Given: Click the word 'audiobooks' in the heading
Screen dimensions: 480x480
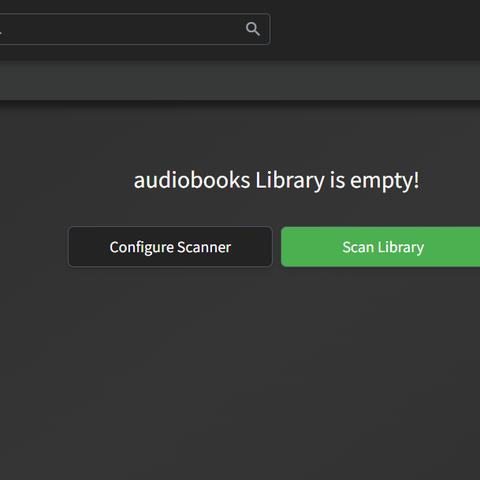Looking at the screenshot, I should coord(192,181).
